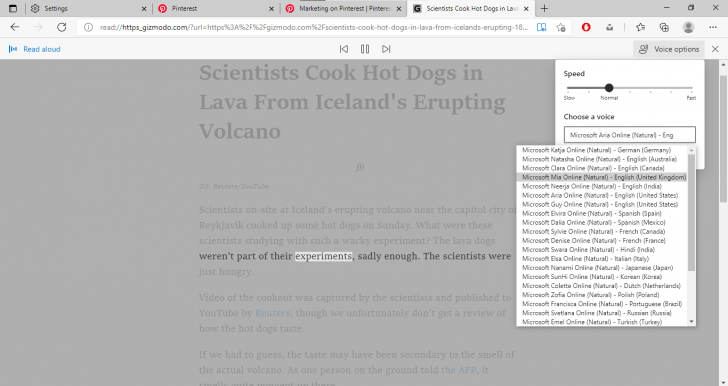Refresh the current page
The height and width of the screenshot is (386, 728).
61,27
